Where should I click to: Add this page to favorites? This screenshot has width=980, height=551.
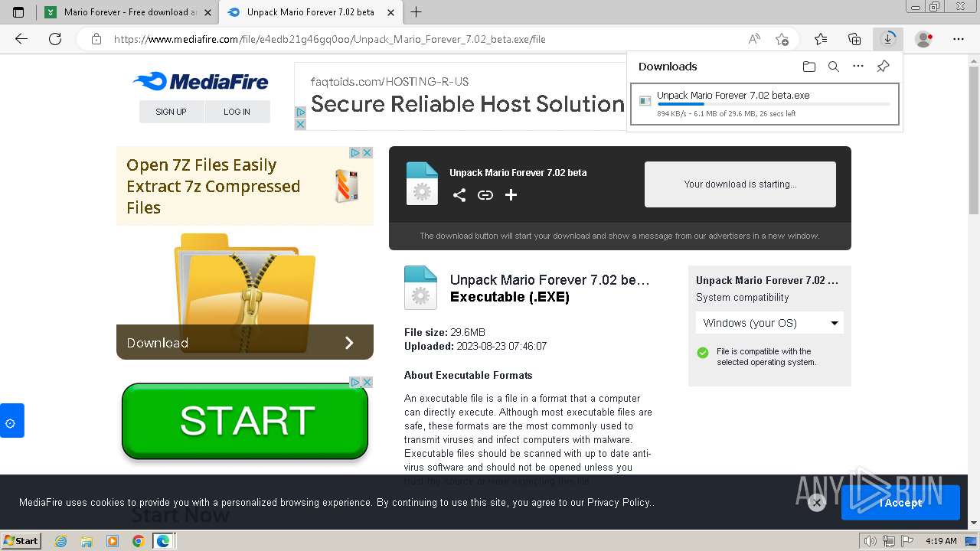pyautogui.click(x=782, y=39)
